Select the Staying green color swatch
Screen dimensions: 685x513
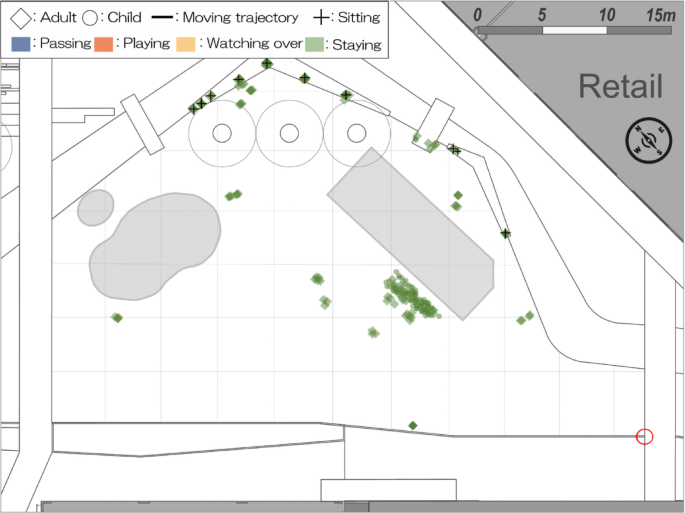(x=315, y=44)
